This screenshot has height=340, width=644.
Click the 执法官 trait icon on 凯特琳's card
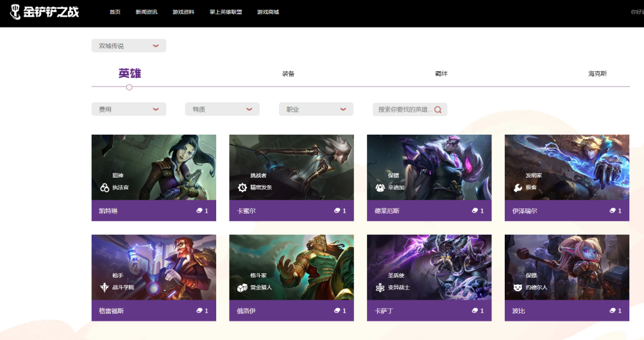coord(105,188)
